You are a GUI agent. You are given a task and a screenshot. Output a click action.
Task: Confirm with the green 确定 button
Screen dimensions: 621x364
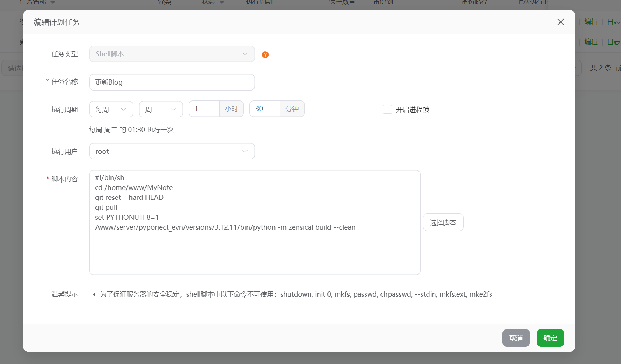(550, 338)
